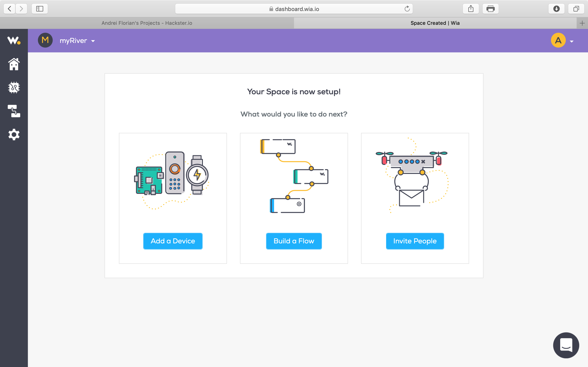588x367 pixels.
Task: Open the chat support bubble
Action: (x=566, y=345)
